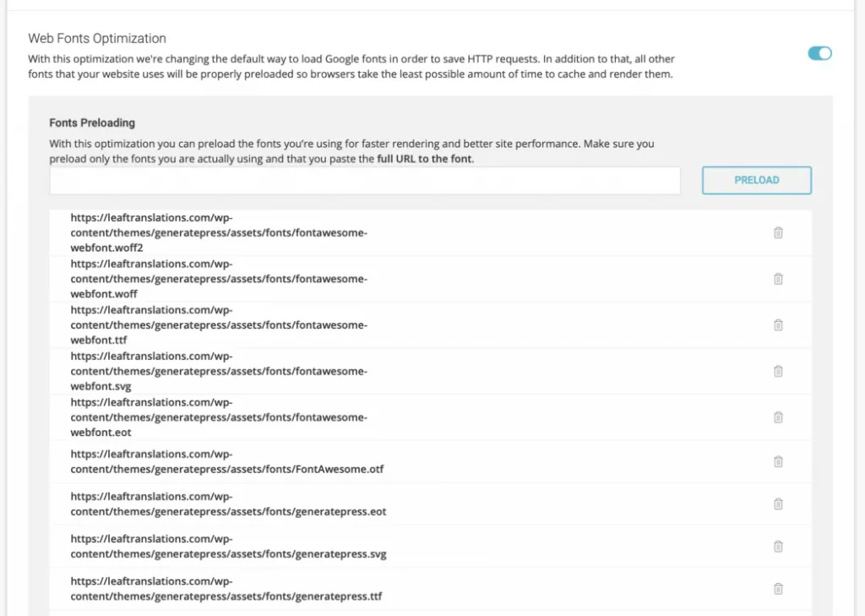
Task: Focus the font URL input field
Action: pos(365,181)
